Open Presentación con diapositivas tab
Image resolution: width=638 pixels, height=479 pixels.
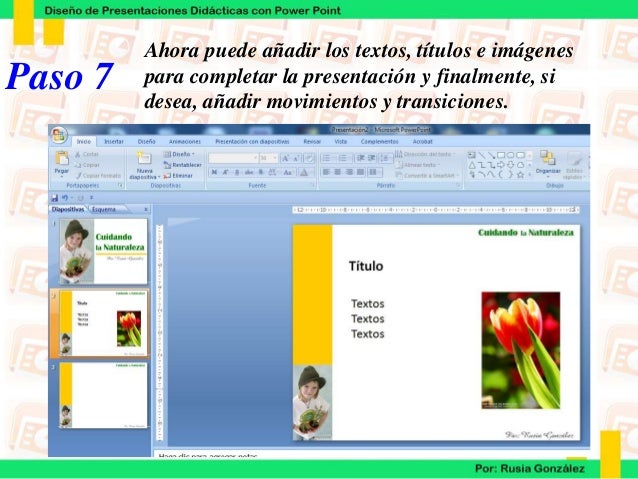coord(252,142)
